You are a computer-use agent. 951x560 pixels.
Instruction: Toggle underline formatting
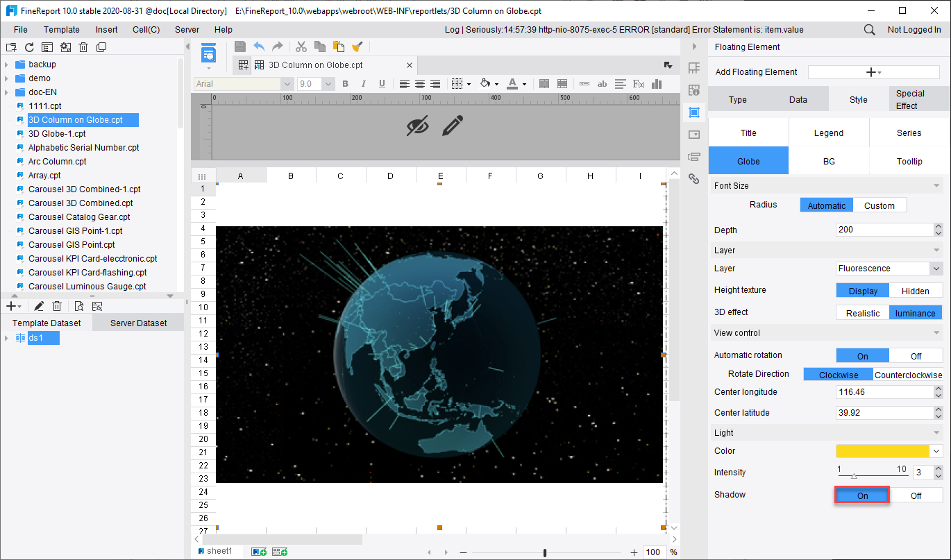[x=382, y=84]
